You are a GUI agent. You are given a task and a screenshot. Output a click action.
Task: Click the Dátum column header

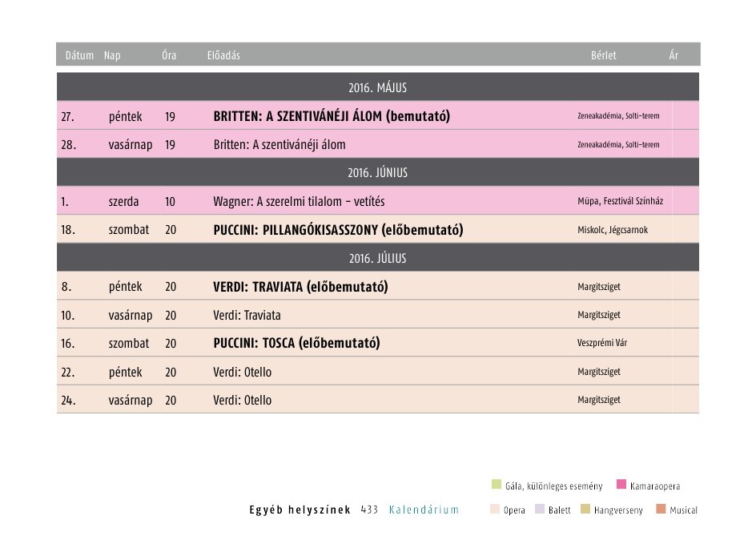coord(79,55)
